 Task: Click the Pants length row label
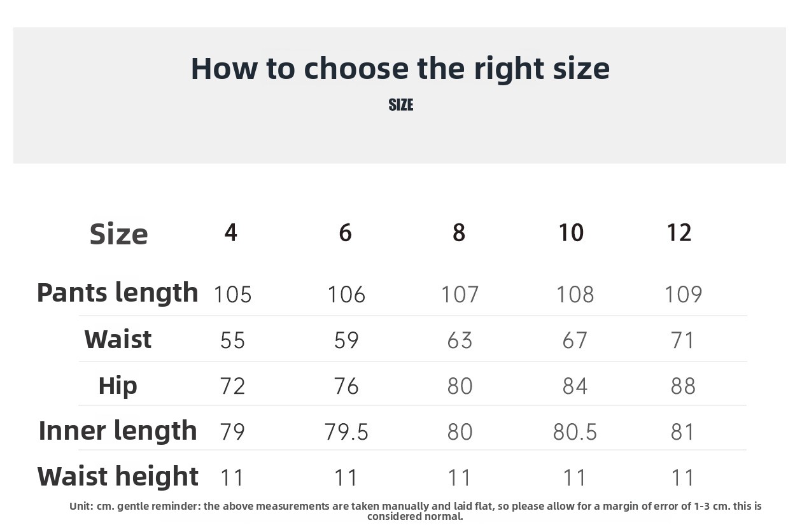tap(118, 293)
